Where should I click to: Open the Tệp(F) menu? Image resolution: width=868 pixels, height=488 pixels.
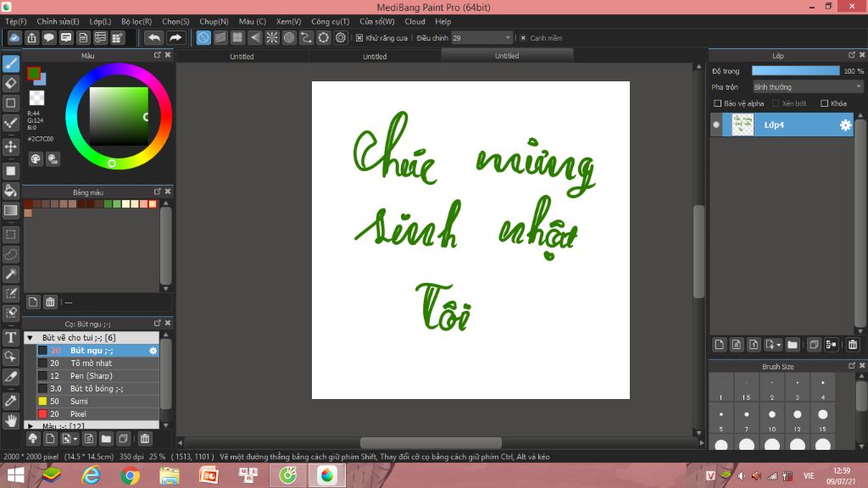[x=16, y=21]
